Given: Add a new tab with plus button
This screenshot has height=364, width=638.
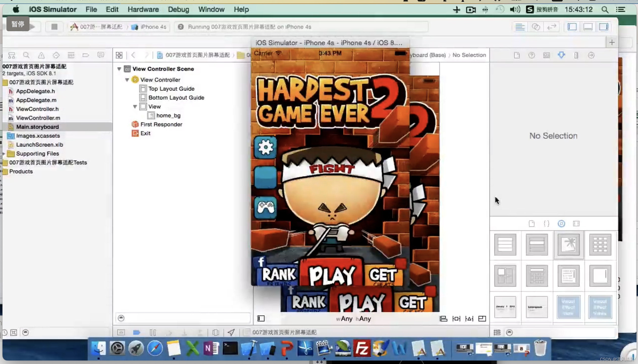Looking at the screenshot, I should click(x=612, y=43).
